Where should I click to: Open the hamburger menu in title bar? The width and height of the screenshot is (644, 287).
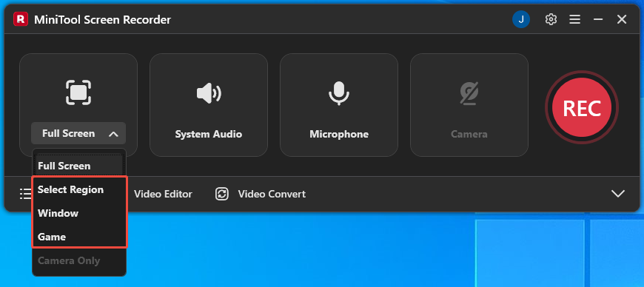[x=574, y=19]
